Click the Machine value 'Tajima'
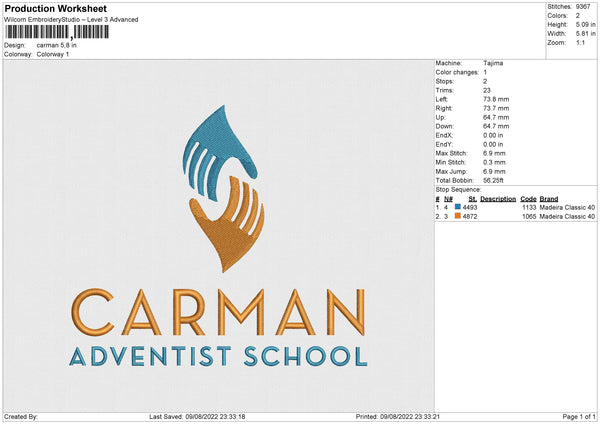The width and height of the screenshot is (600, 424). point(493,63)
